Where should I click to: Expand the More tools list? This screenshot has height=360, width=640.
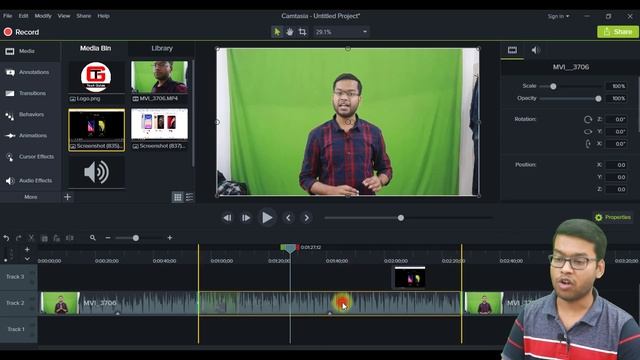[x=31, y=197]
